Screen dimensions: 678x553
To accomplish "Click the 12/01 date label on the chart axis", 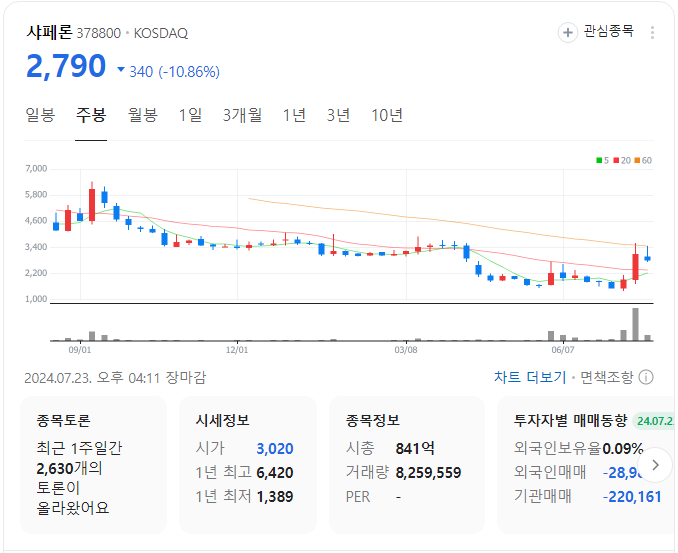I will (x=237, y=349).
